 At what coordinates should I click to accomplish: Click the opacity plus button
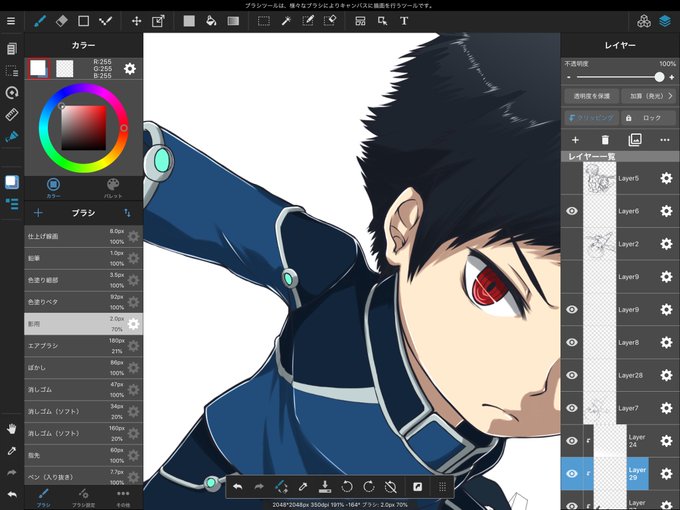[x=672, y=77]
